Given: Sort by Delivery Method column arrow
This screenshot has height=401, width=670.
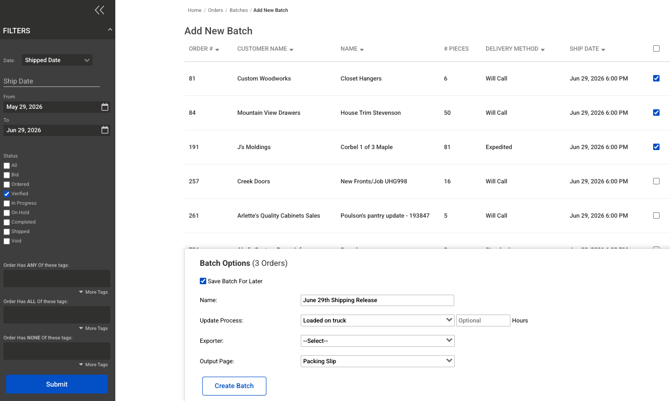Looking at the screenshot, I should click(543, 50).
